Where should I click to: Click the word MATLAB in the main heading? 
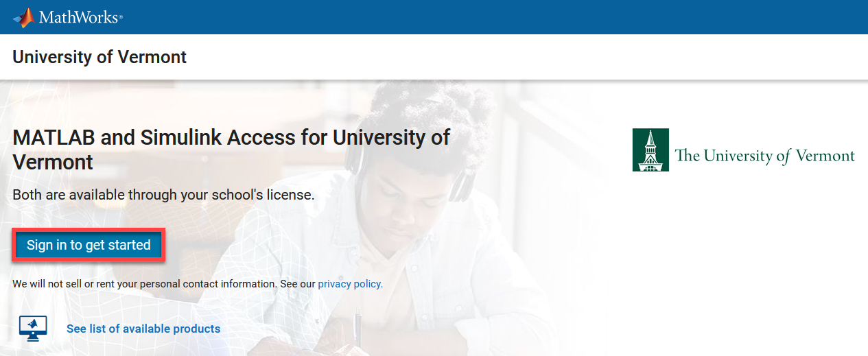point(54,137)
